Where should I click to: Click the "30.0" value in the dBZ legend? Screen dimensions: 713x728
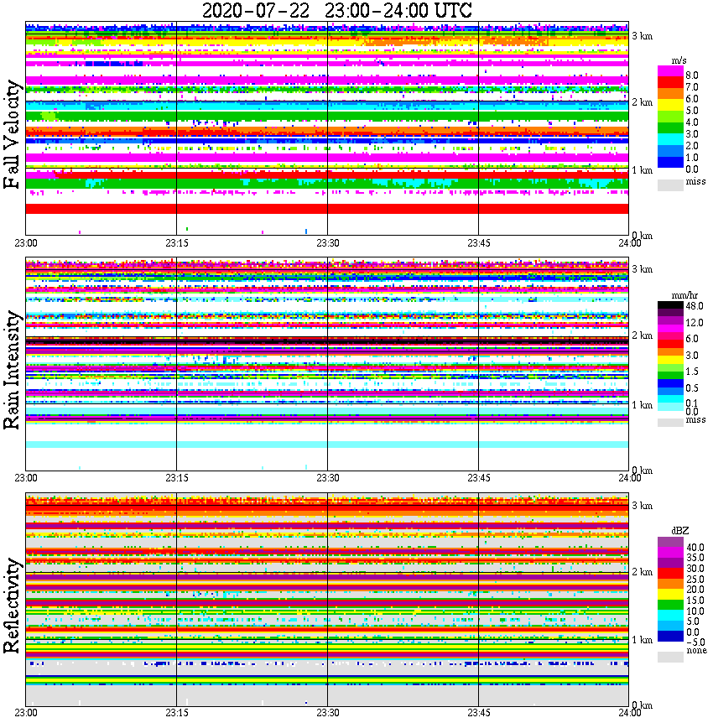(695, 569)
